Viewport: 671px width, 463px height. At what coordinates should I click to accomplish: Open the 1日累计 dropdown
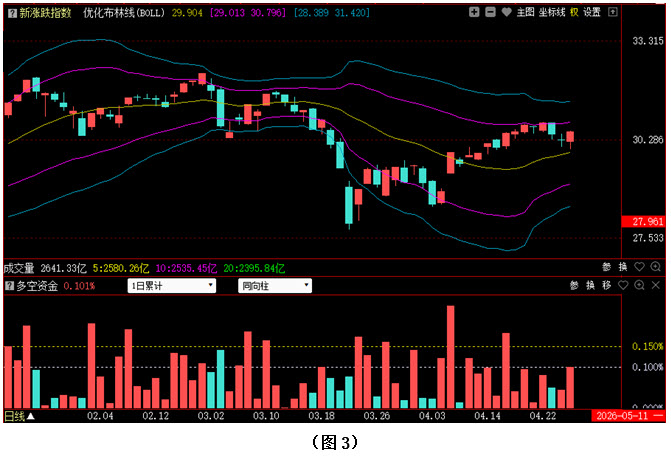coord(172,286)
